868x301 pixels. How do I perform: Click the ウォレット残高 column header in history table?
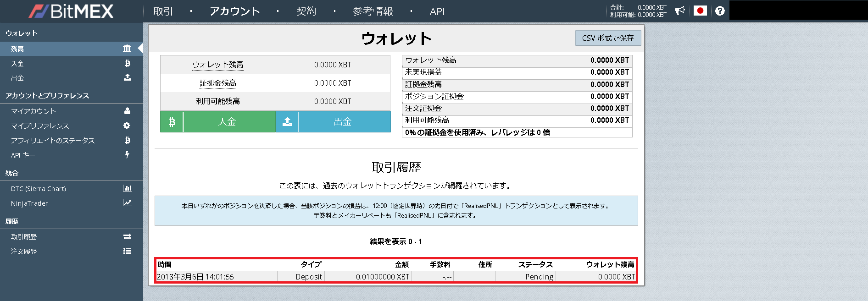tap(610, 264)
